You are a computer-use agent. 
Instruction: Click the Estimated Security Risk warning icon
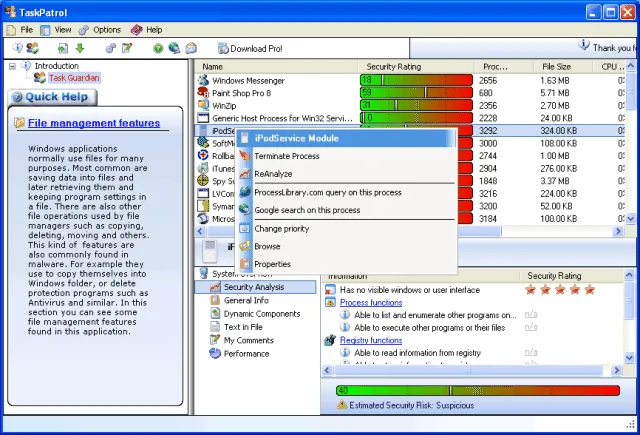[x=342, y=405]
